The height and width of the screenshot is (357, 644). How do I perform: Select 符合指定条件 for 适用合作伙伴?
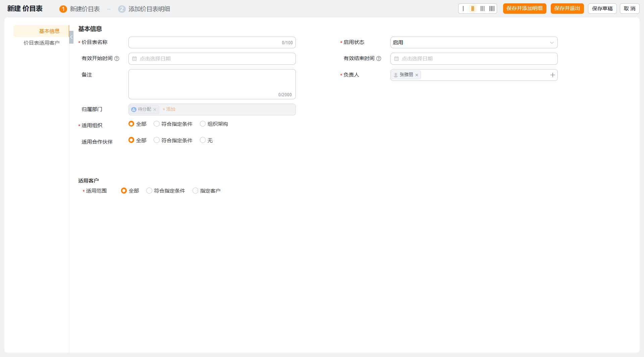tap(157, 140)
